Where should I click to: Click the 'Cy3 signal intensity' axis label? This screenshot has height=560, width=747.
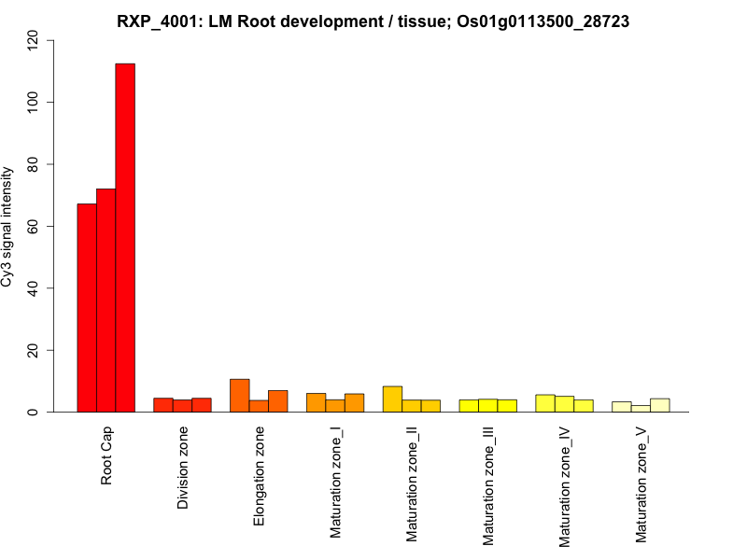(8, 226)
